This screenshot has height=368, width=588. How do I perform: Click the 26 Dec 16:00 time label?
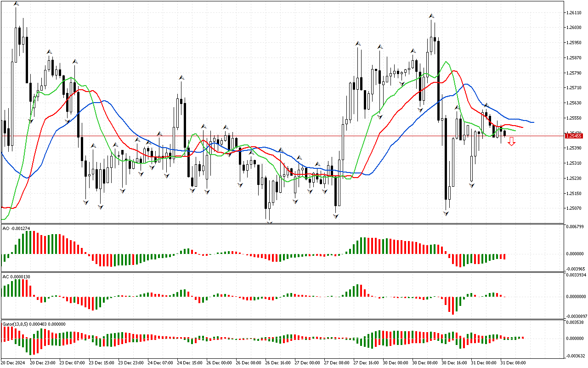278,363
